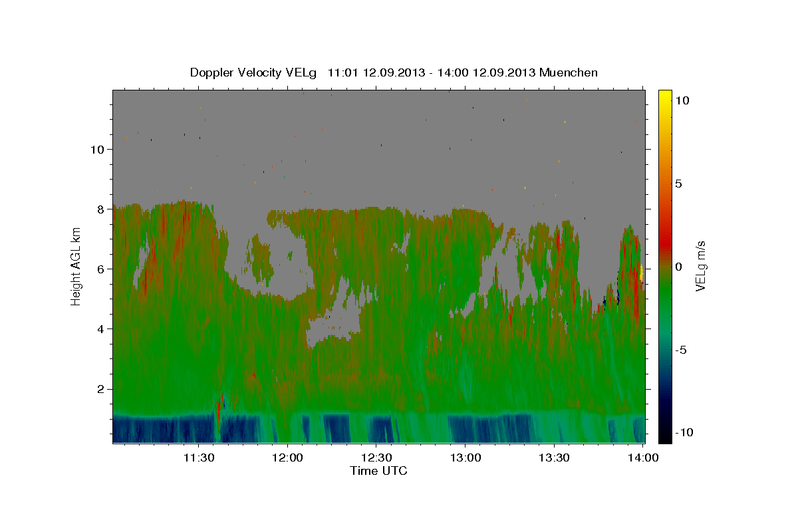Click the colorbar value 0
798x532 pixels.
pos(680,267)
